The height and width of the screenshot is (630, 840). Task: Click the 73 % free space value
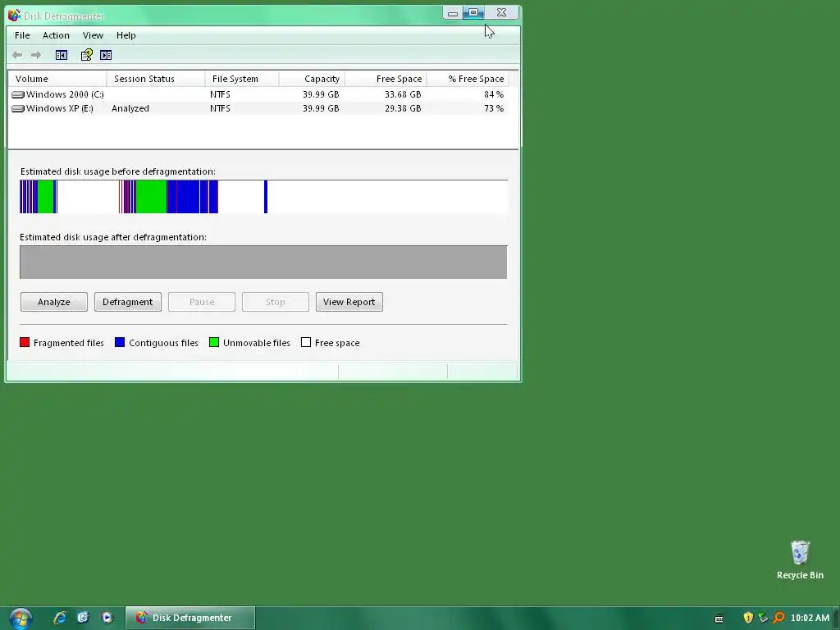(x=493, y=108)
